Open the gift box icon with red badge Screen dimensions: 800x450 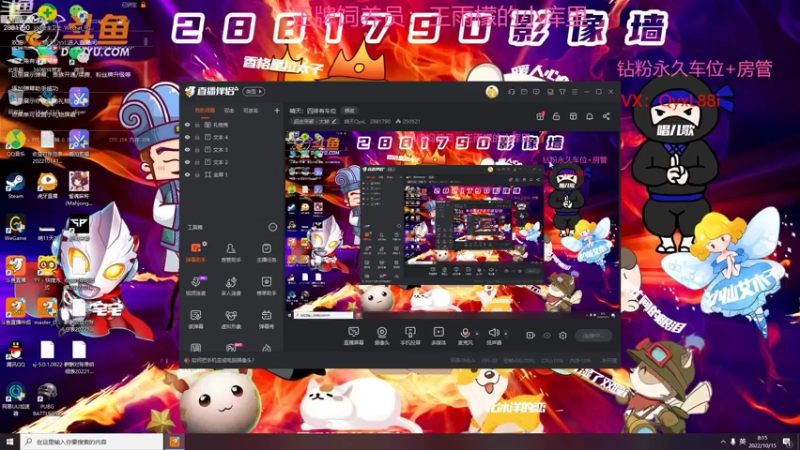[x=540, y=116]
